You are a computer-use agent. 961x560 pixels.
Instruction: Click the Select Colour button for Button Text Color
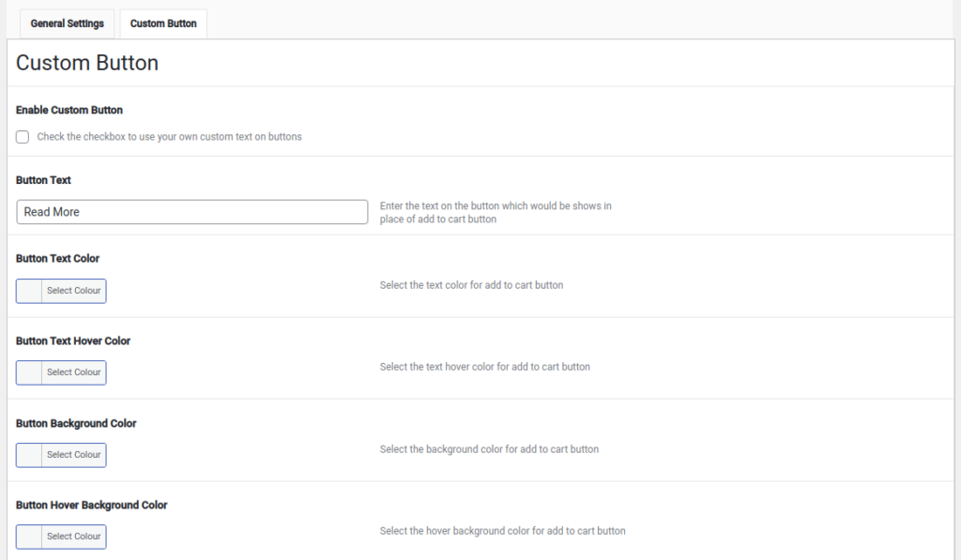pyautogui.click(x=73, y=291)
